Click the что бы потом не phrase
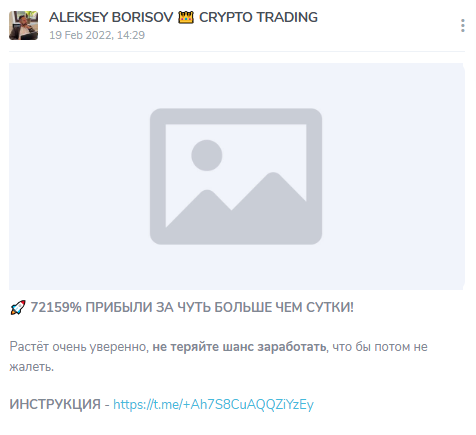Viewport: 476px width, 435px height. pos(380,347)
